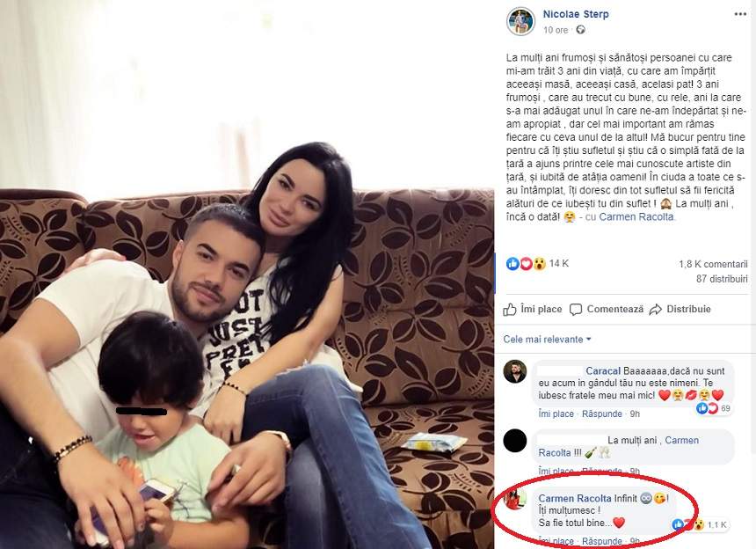Viewport: 756px width, 549px height.
Task: Reply to Caracal's comment via Răspunde
Action: click(601, 414)
